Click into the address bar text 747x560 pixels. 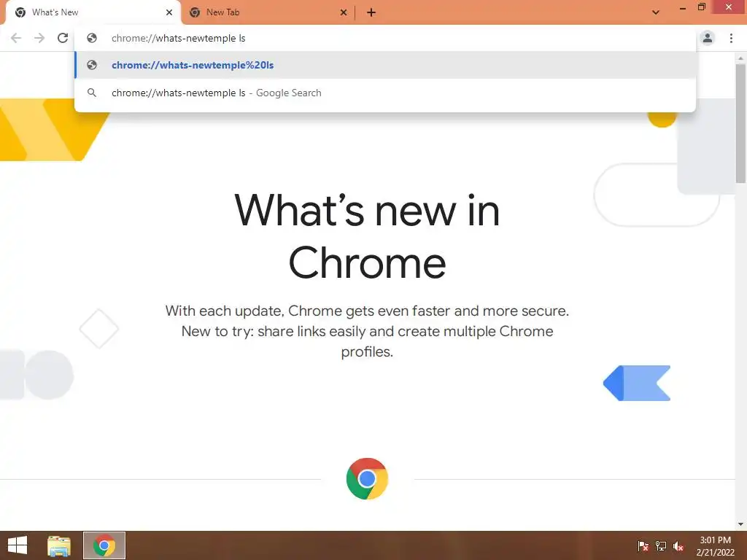pyautogui.click(x=178, y=38)
